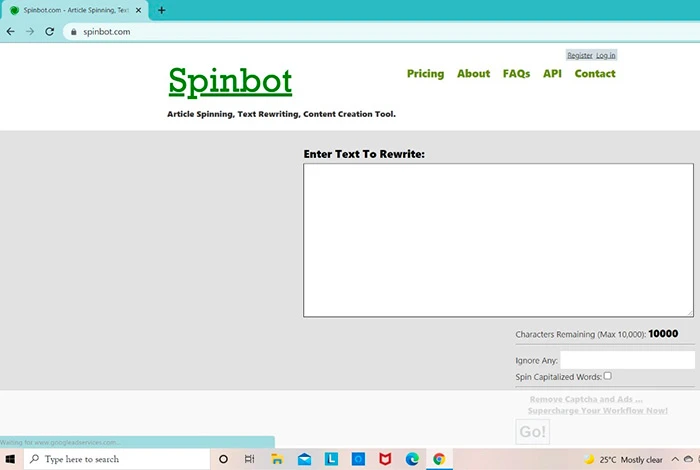The width and height of the screenshot is (700, 470).
Task: Open the Contact page
Action: pyautogui.click(x=595, y=74)
